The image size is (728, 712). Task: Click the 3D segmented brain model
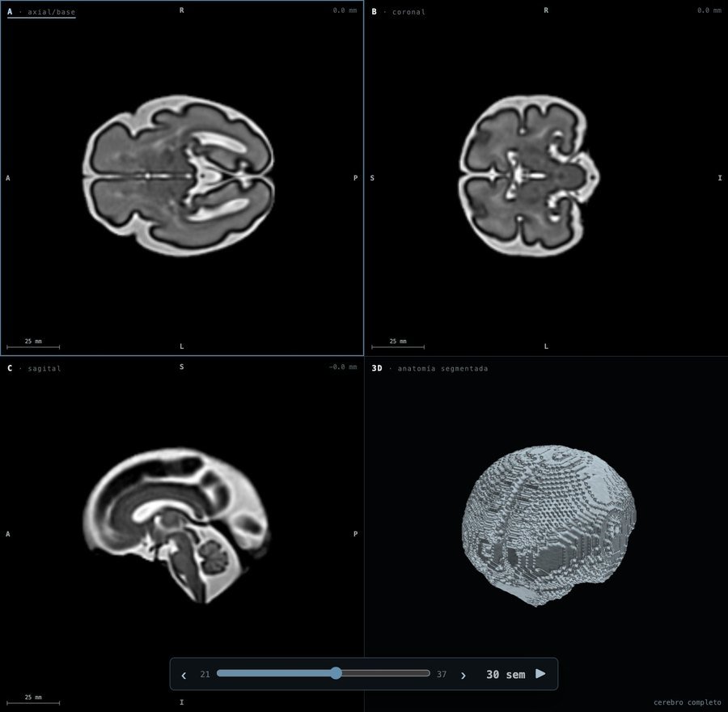tap(548, 525)
